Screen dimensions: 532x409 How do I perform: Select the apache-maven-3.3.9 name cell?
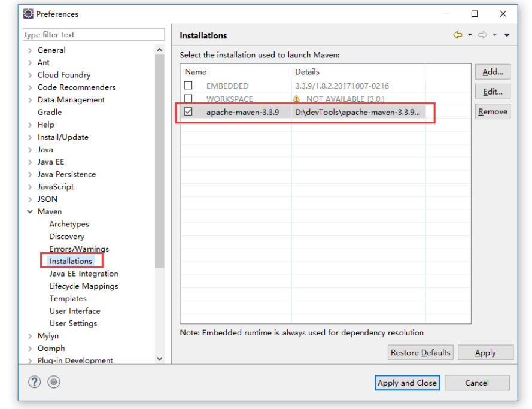[x=242, y=113]
